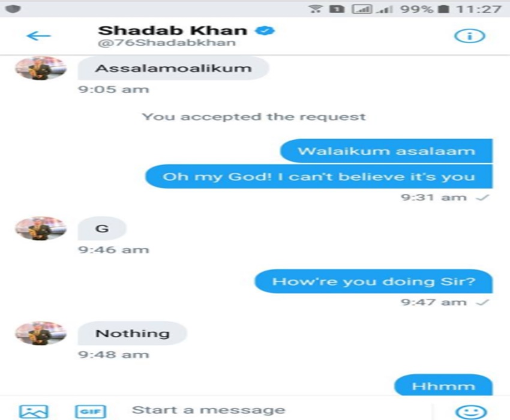
Task: Tap the @76Shadabkhan handle
Action: (167, 43)
